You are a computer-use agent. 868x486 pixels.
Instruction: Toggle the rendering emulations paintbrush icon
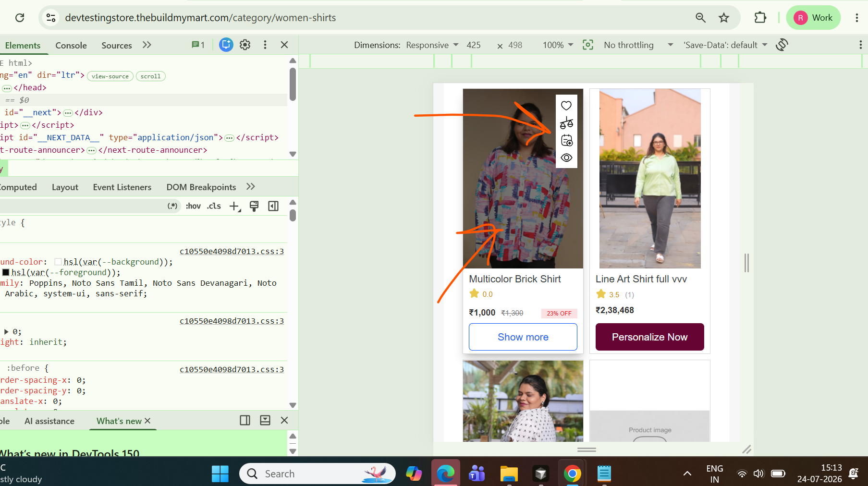click(x=254, y=206)
